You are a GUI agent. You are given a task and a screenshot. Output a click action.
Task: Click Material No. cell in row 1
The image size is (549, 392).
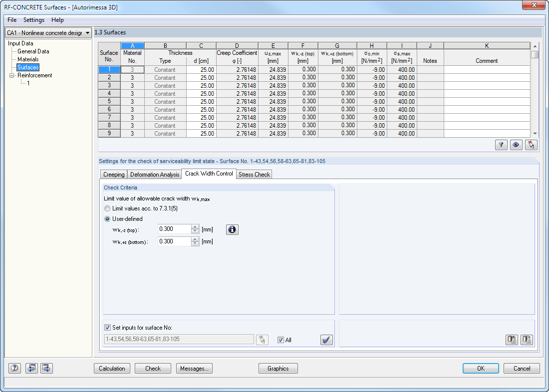pos(132,70)
